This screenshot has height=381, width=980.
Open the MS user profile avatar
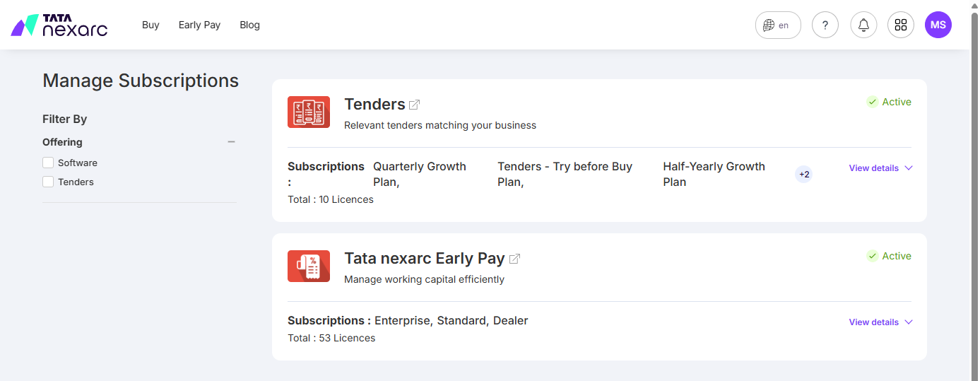pyautogui.click(x=938, y=25)
